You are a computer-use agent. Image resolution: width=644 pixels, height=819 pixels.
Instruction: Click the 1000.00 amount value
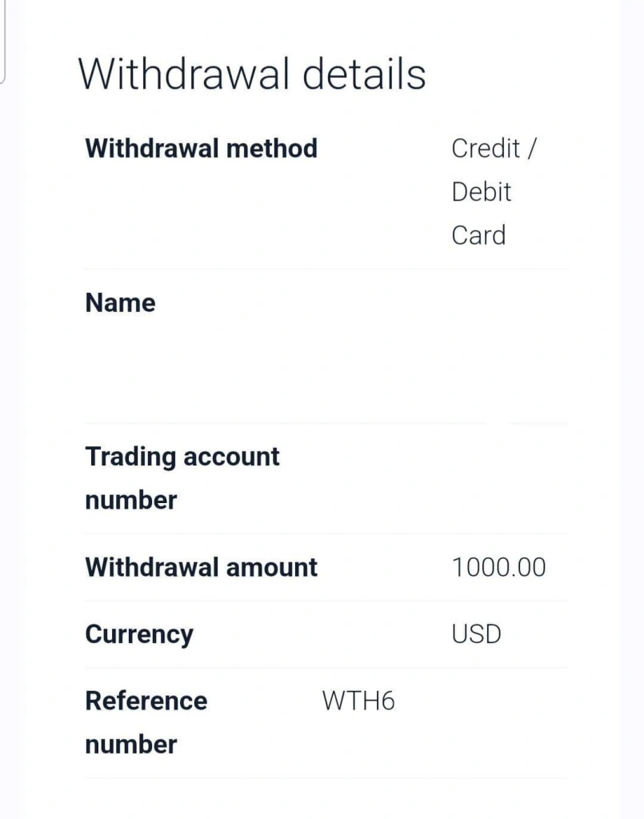498,567
